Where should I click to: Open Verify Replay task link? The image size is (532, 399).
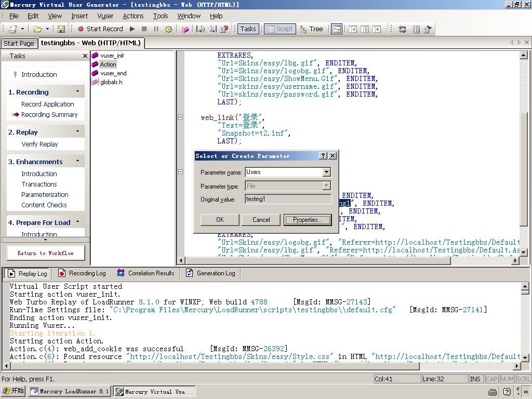39,144
